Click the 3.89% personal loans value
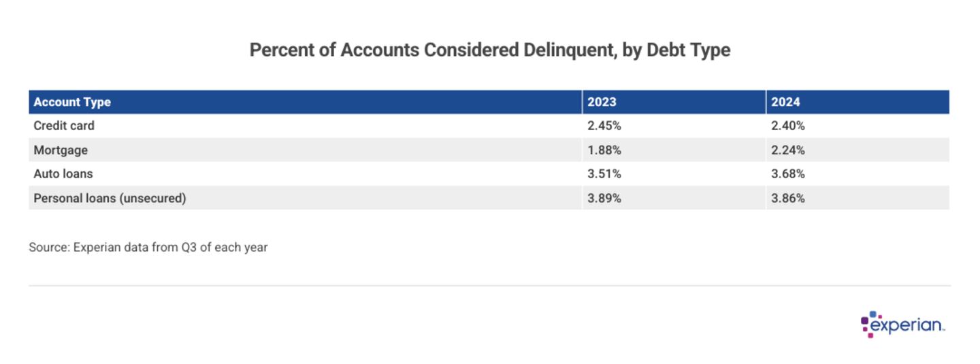980x364 pixels. point(604,198)
